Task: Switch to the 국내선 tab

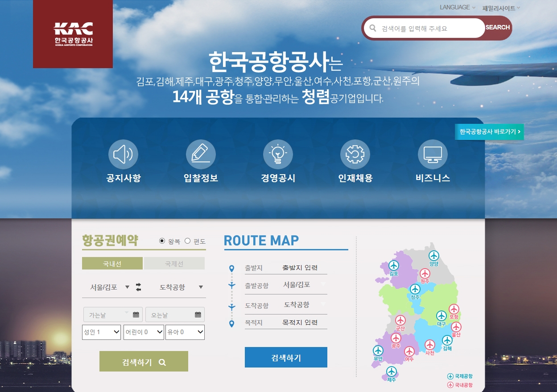Action: tap(112, 264)
